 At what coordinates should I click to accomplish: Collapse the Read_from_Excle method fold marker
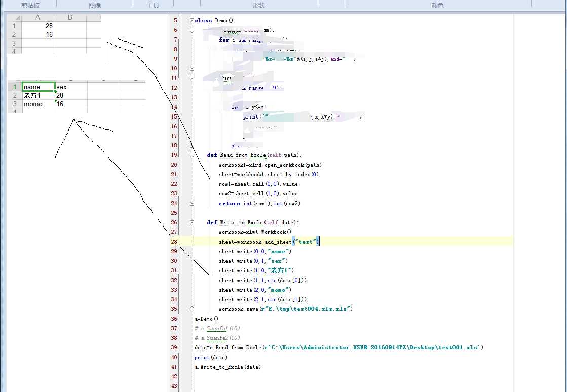(x=192, y=155)
